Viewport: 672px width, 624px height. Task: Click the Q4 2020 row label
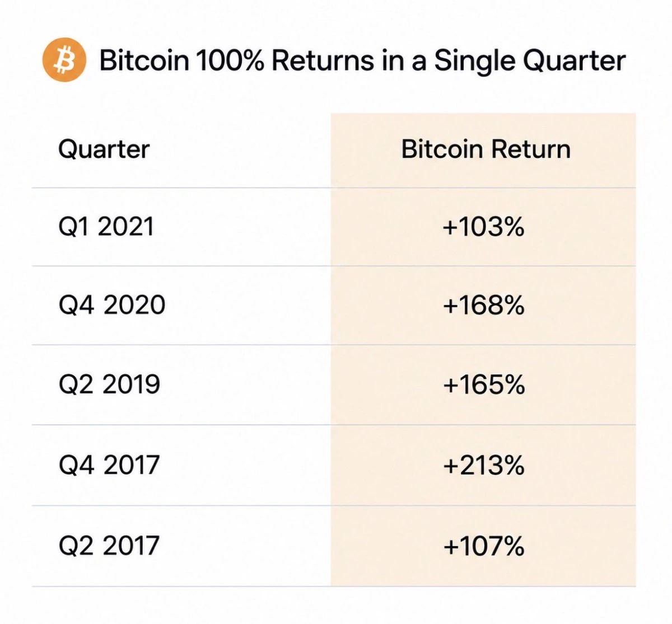(x=112, y=305)
